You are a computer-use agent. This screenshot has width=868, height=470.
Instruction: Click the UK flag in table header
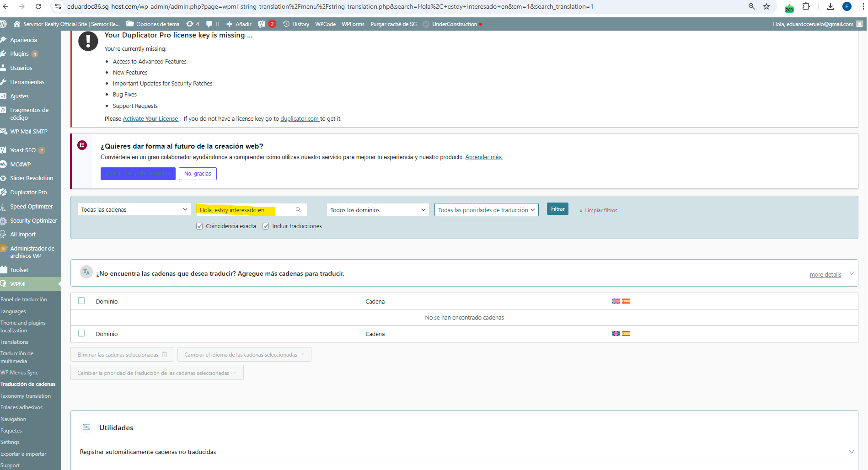616,301
